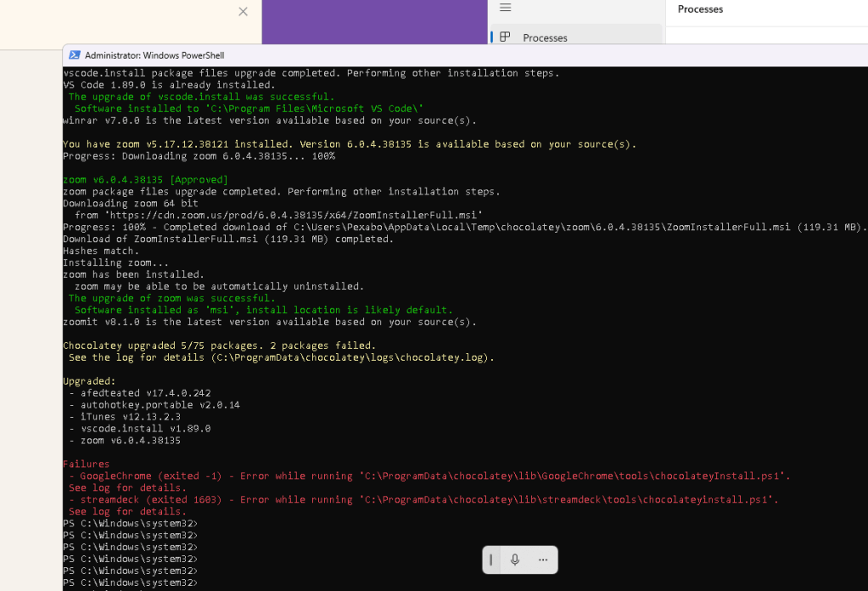Click the 'Software installed as msi' line

[264, 310]
